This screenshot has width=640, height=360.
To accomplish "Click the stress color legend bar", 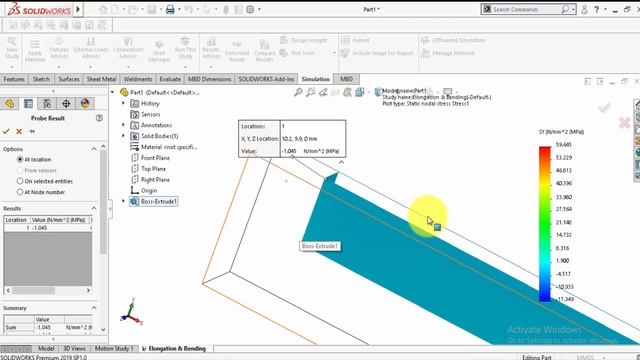I will [x=544, y=224].
